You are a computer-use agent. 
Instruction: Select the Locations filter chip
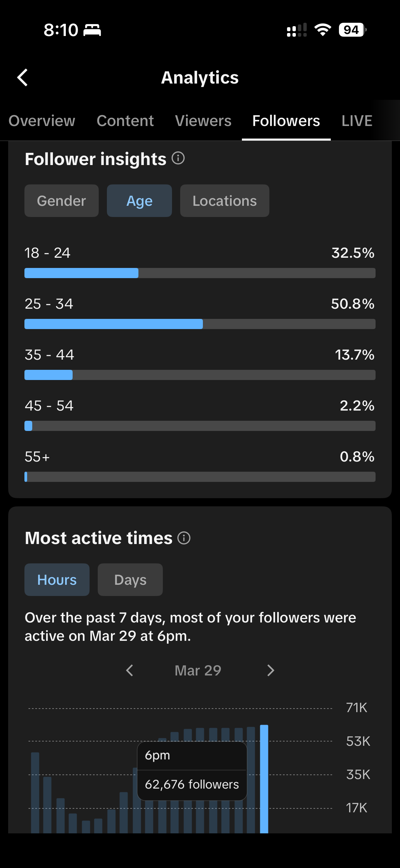[225, 201]
